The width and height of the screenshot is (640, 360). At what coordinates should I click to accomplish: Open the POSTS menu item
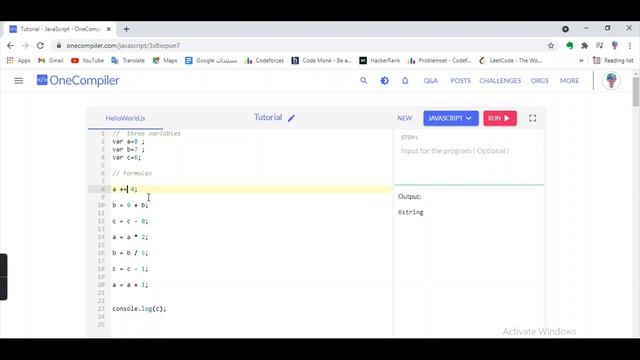460,80
